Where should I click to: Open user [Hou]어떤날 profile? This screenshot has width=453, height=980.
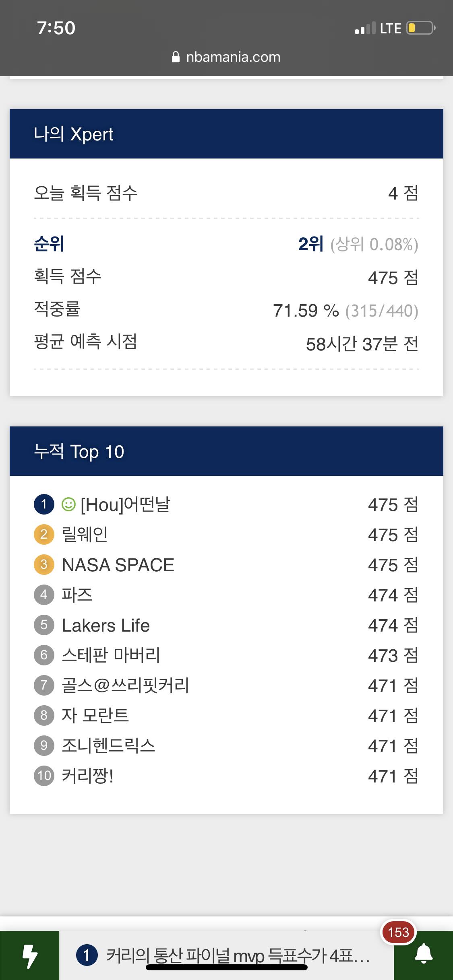125,504
